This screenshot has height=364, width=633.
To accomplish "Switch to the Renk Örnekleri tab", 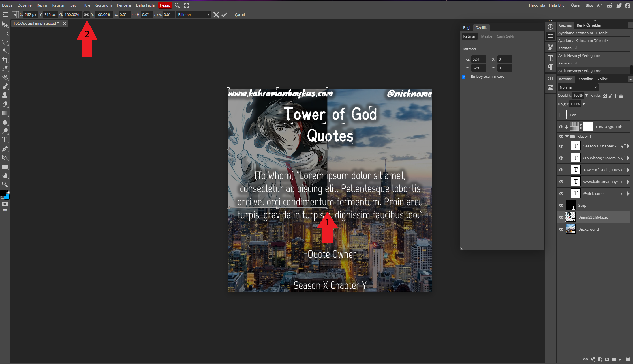I will 589,25.
